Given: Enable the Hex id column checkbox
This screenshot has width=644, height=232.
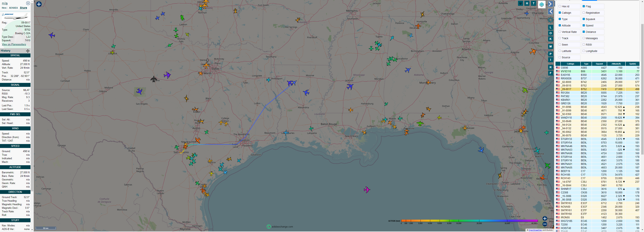Looking at the screenshot, I should tap(560, 6).
